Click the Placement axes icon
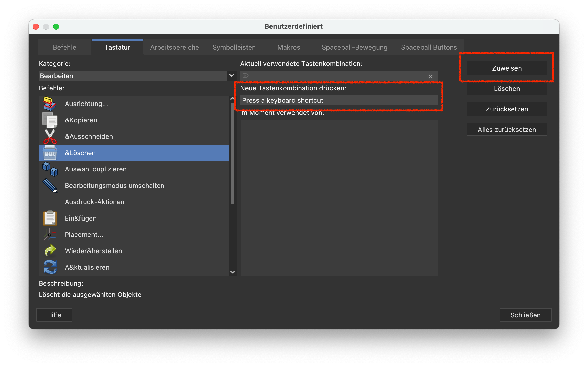 coord(50,235)
